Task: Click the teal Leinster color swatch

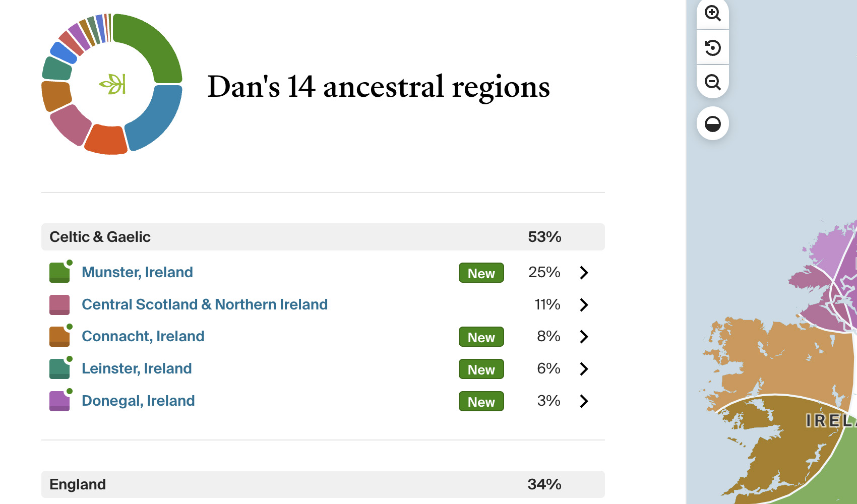Action: [59, 369]
